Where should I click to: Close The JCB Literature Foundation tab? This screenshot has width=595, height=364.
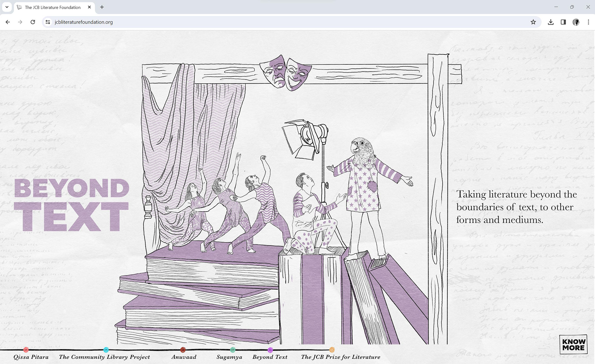pyautogui.click(x=89, y=7)
